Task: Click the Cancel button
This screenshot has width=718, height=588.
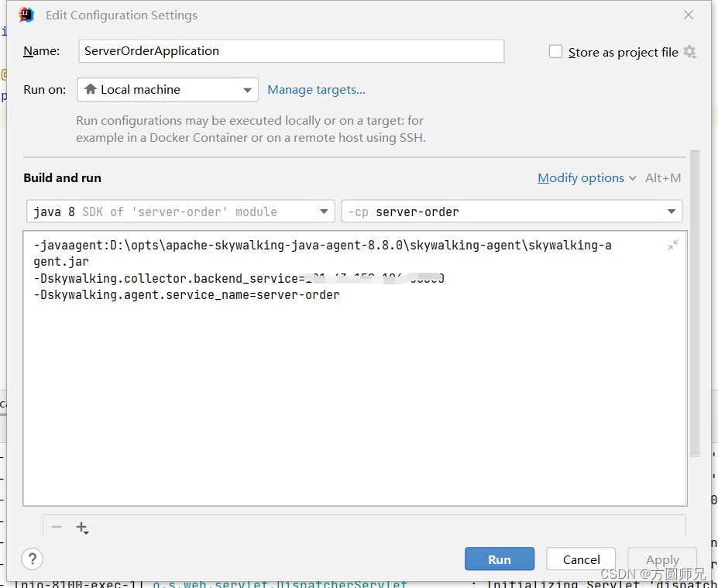Action: 581,559
